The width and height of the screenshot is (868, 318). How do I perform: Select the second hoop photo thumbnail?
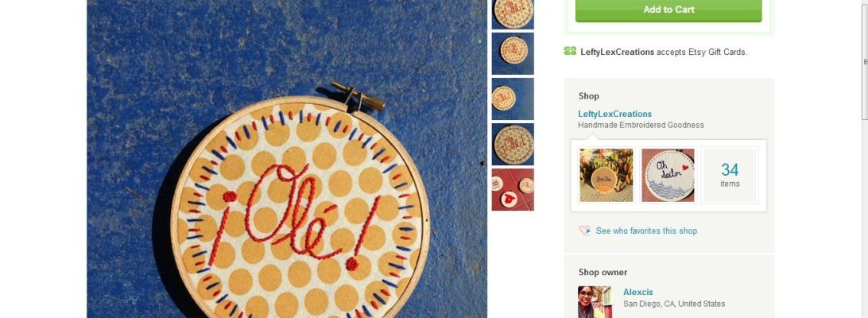(x=513, y=54)
